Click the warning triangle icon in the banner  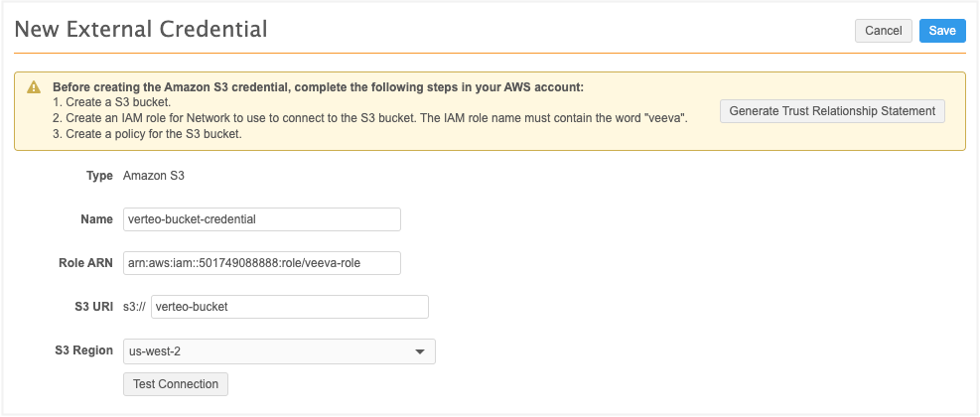34,87
